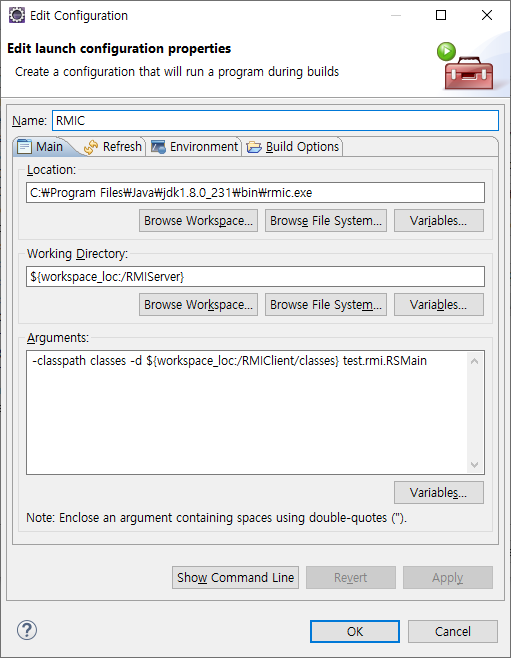
Task: Confirm with the OK button
Action: [355, 632]
